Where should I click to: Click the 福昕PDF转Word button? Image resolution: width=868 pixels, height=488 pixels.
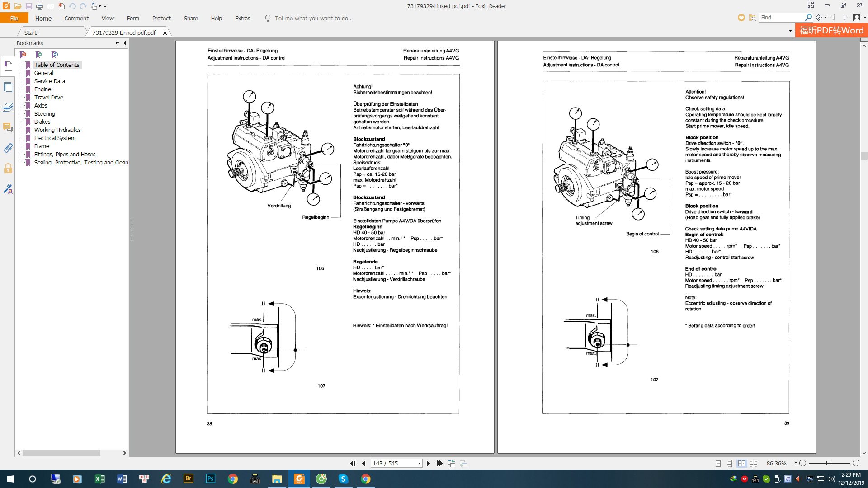click(832, 30)
